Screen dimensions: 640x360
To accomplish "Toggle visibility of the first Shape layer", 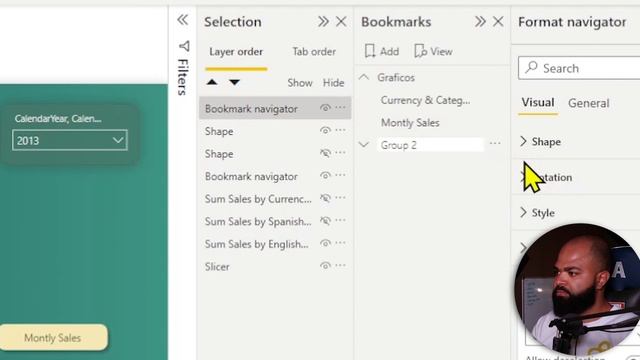I will click(325, 131).
